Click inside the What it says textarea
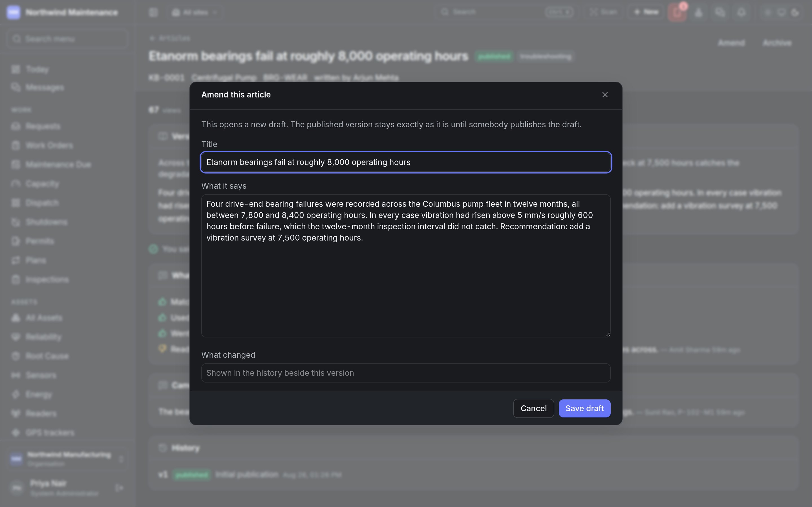Screen dimensions: 812x507 point(406,266)
